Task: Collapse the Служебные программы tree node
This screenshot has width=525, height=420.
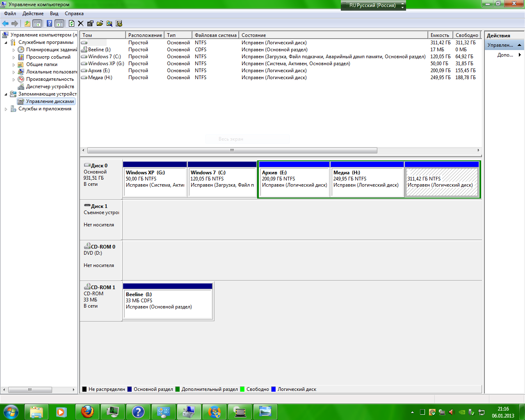Action: pos(6,42)
